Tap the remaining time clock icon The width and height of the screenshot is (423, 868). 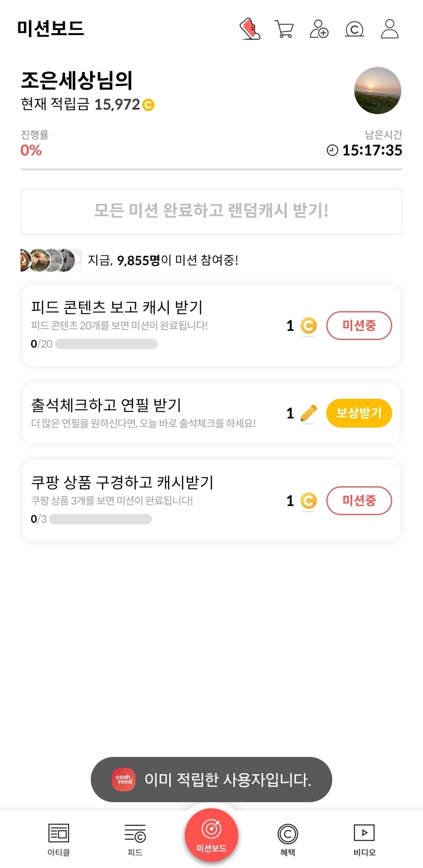(332, 150)
